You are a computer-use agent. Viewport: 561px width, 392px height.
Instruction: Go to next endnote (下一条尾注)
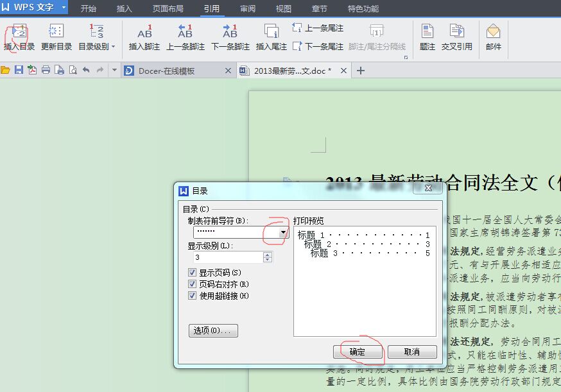tap(318, 46)
